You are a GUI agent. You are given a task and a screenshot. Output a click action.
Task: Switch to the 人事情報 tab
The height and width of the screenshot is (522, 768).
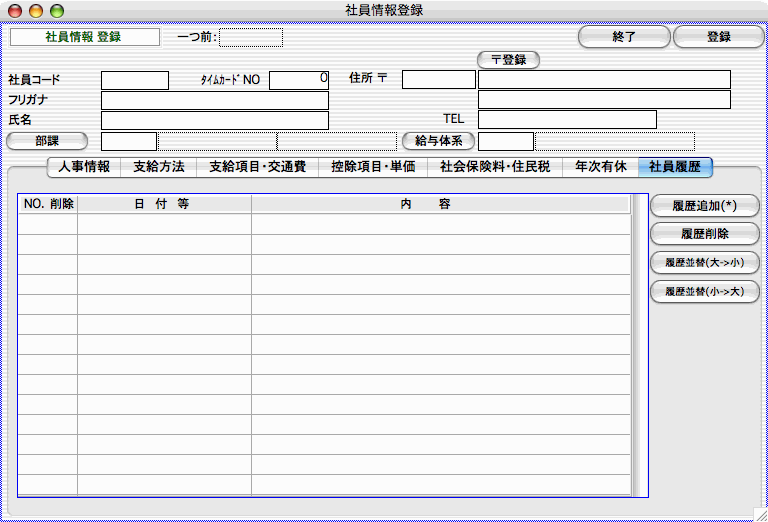pos(84,168)
